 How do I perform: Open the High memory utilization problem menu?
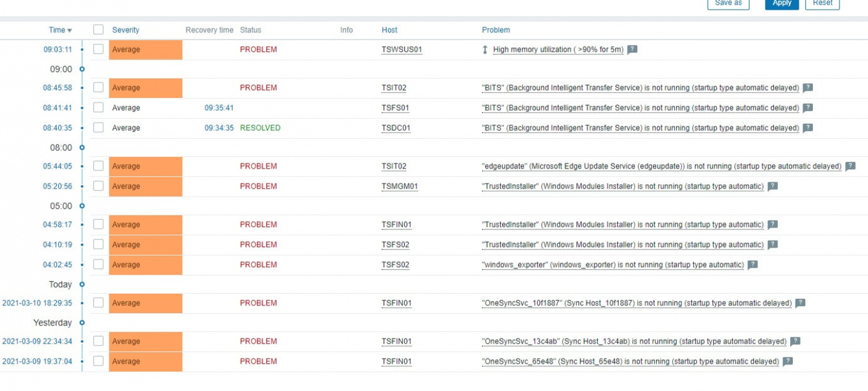click(558, 50)
